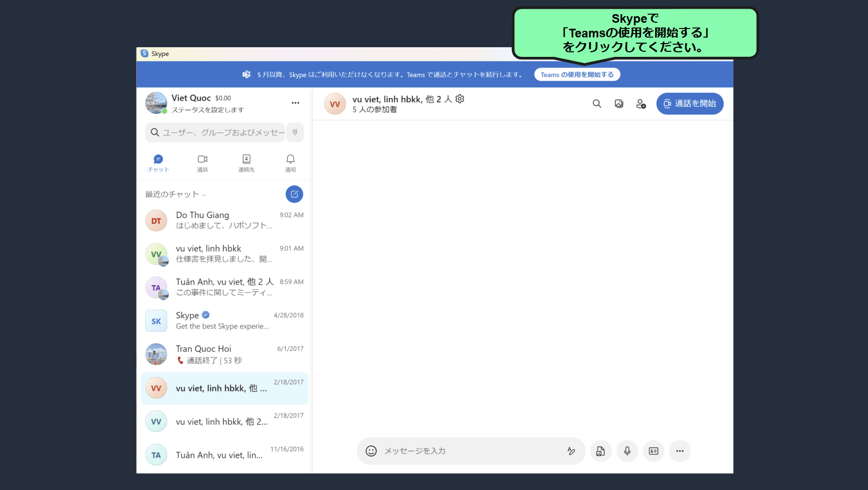Open the notifications bell (通知)
The height and width of the screenshot is (490, 868).
coord(290,162)
